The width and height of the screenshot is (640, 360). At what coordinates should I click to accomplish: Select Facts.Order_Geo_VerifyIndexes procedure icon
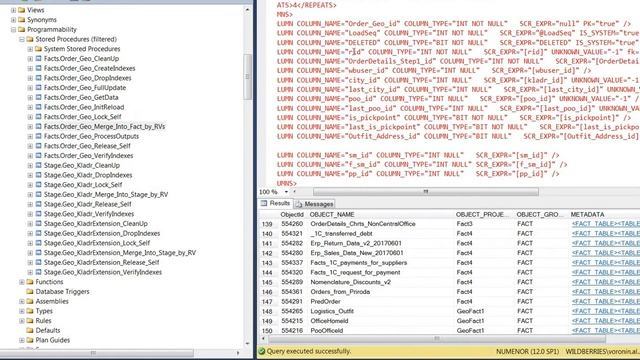click(39, 156)
